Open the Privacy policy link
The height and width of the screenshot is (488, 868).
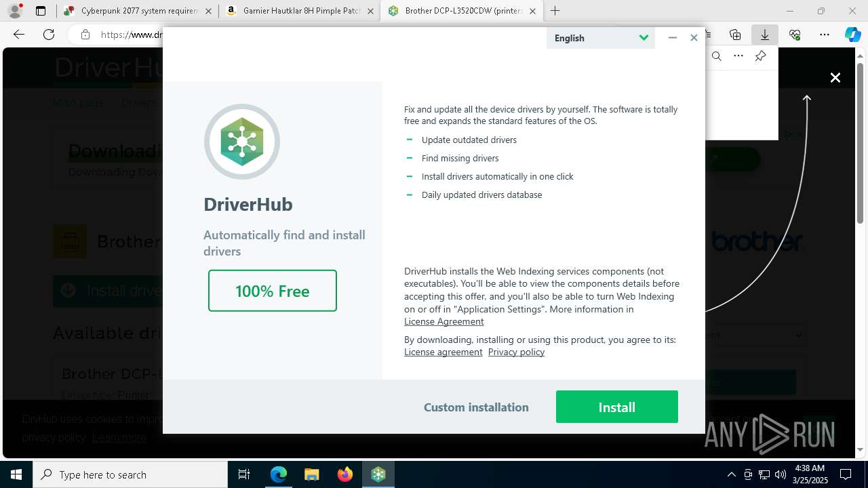click(516, 352)
